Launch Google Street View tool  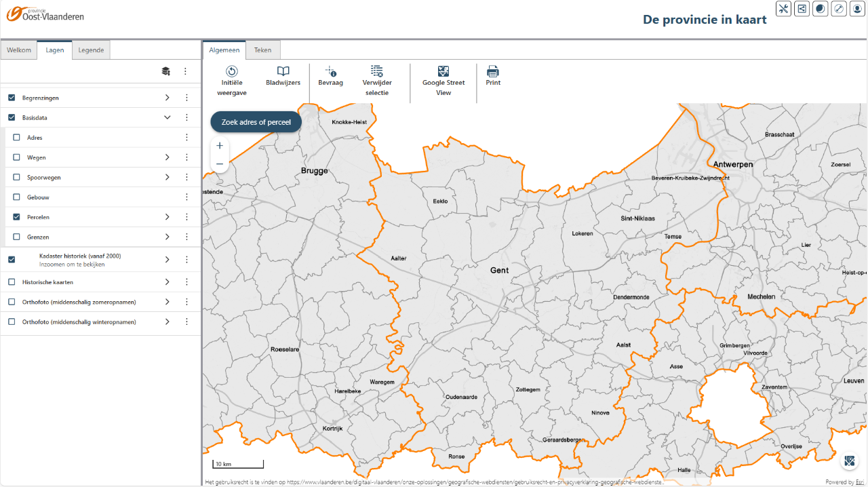tap(443, 81)
